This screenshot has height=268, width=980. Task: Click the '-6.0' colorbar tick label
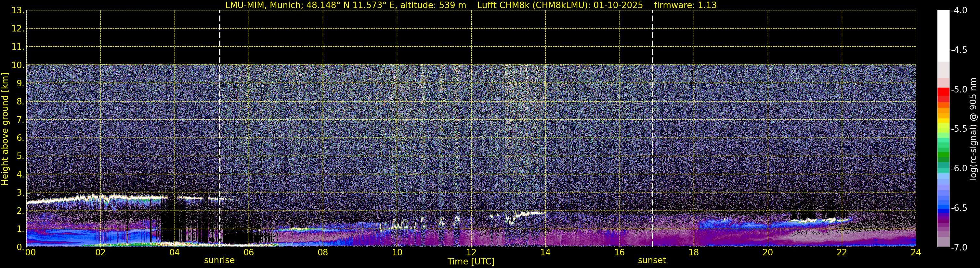pos(959,168)
